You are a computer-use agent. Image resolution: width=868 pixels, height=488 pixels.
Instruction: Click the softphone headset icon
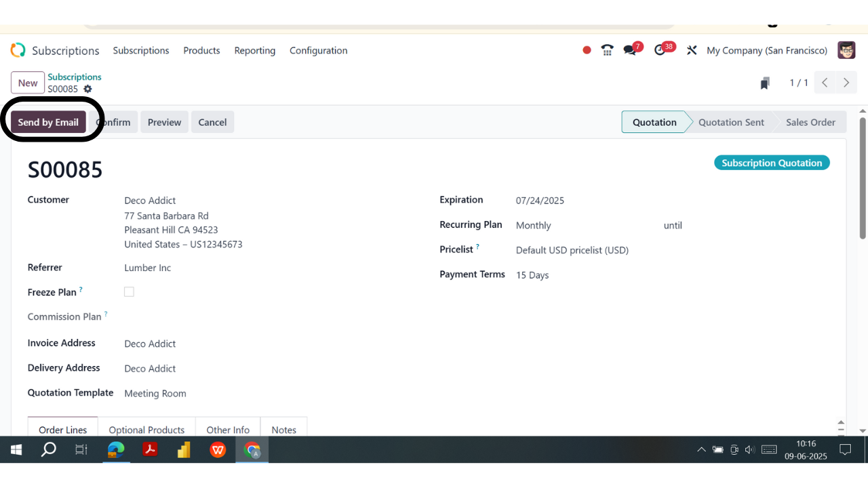click(x=606, y=49)
